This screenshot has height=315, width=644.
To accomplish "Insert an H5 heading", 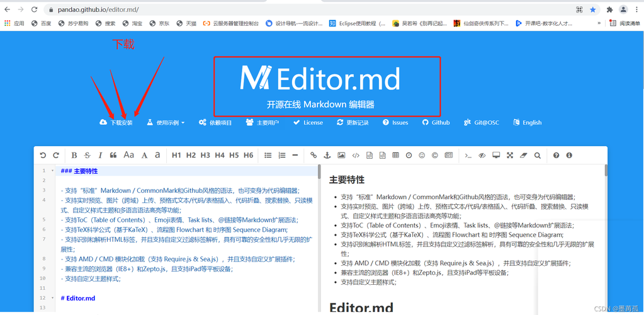I will [234, 156].
